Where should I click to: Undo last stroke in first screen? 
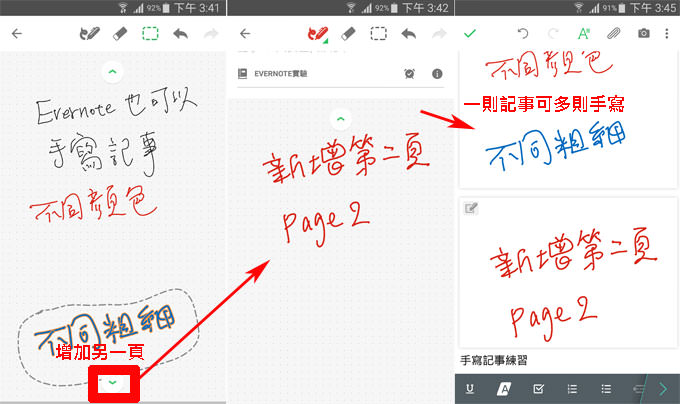point(180,33)
